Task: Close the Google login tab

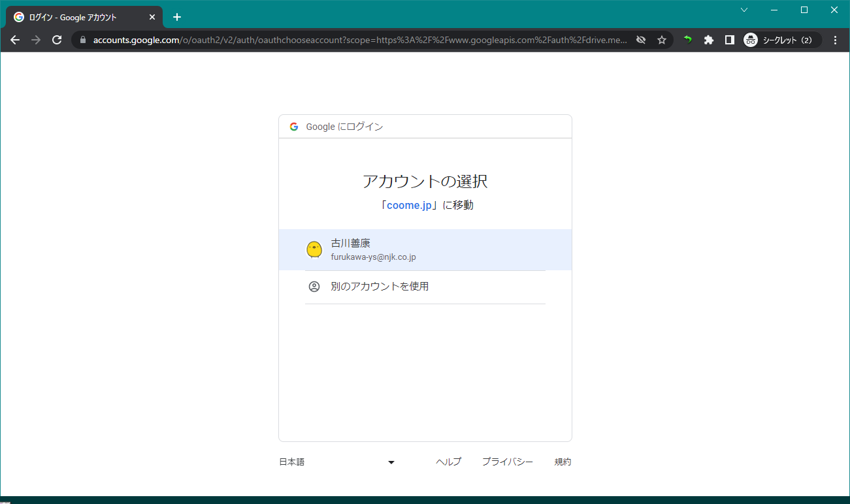Action: click(152, 17)
